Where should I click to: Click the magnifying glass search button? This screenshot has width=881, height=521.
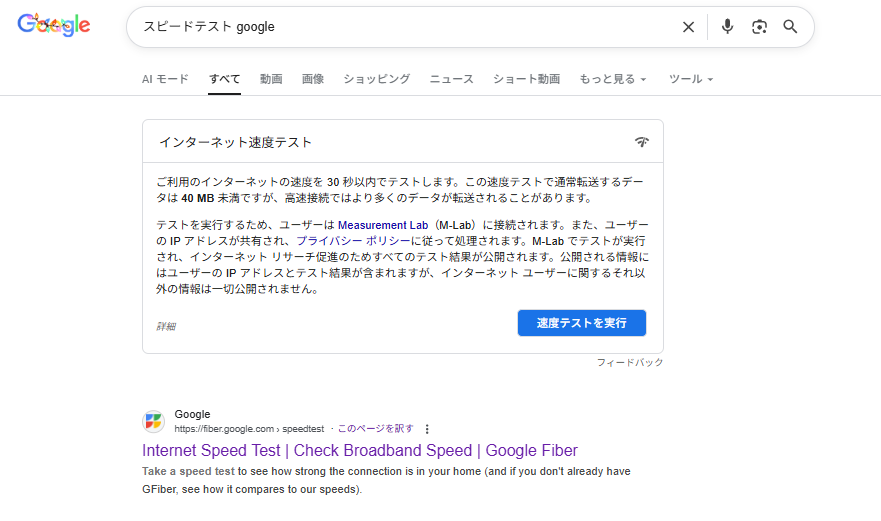click(x=790, y=27)
